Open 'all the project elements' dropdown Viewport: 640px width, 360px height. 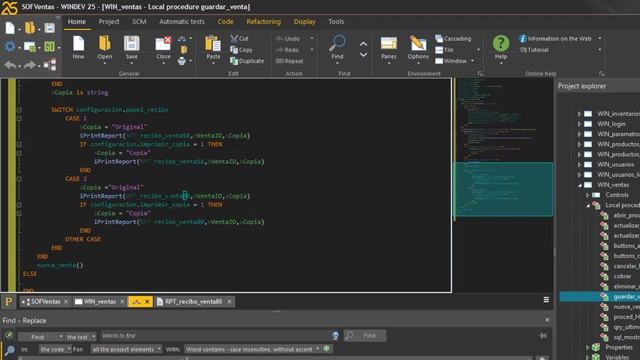(126, 349)
